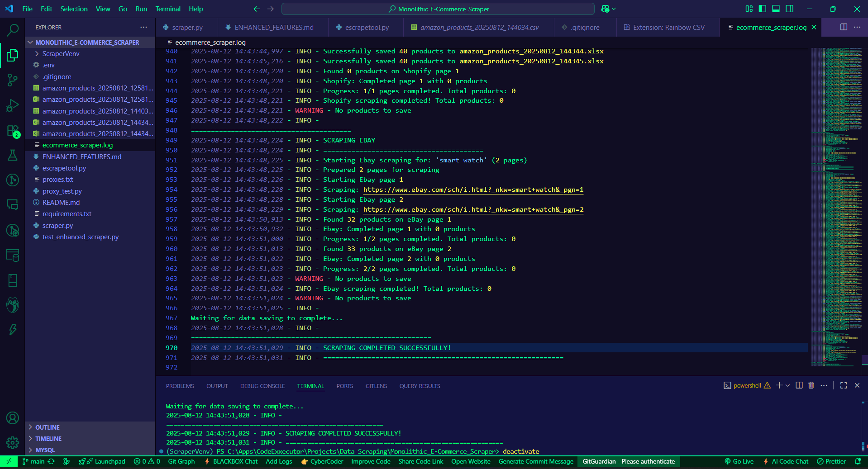Customize layout from title bar
This screenshot has height=469, width=868.
[x=749, y=9]
